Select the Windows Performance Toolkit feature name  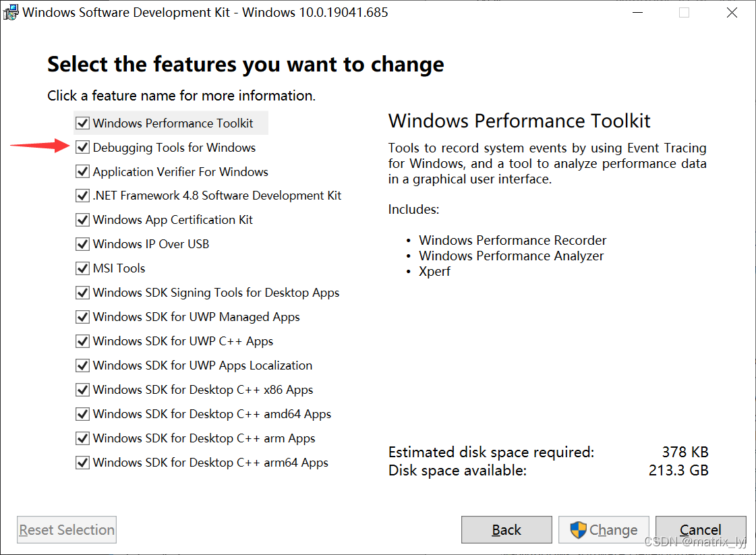click(173, 123)
